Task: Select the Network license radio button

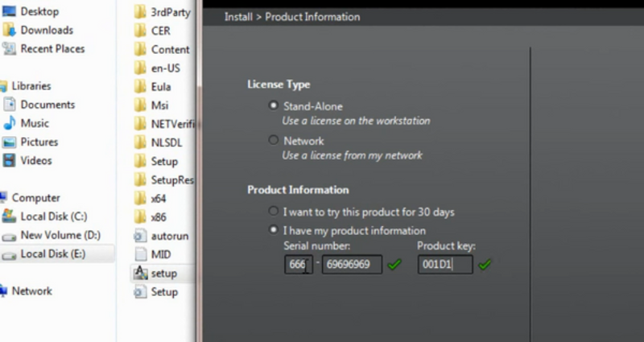Action: [273, 140]
